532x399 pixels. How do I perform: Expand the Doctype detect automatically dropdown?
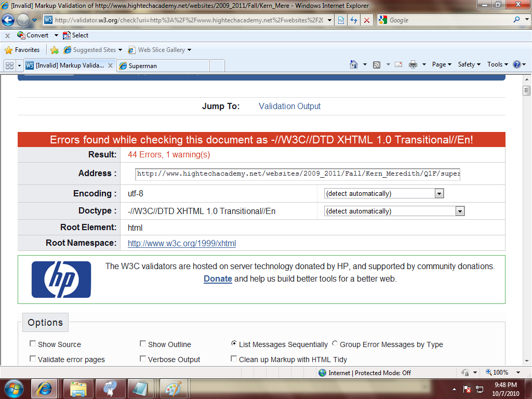tap(459, 211)
